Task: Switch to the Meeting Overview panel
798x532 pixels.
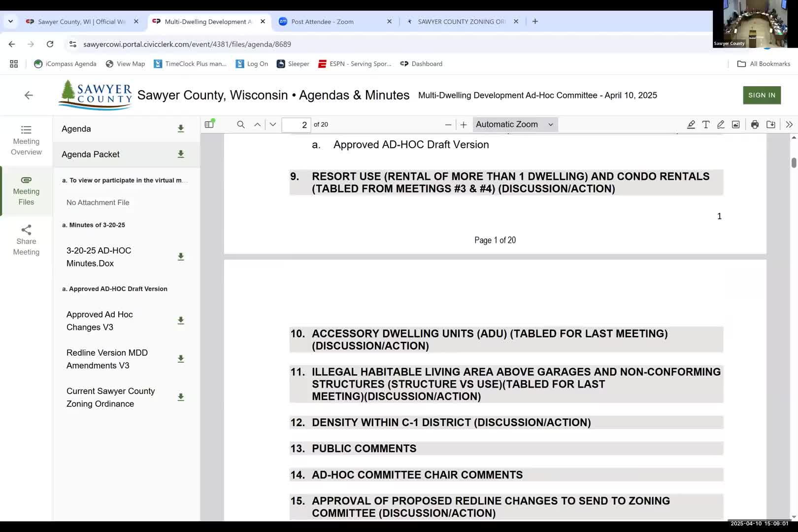Action: point(26,140)
